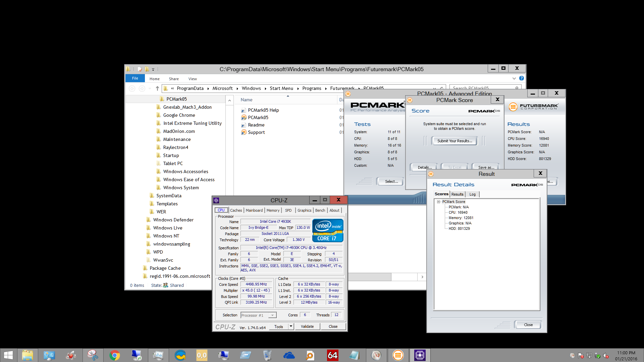Expand the Microsoft breadcrumb arrow
The image size is (644, 362).
(x=237, y=89)
